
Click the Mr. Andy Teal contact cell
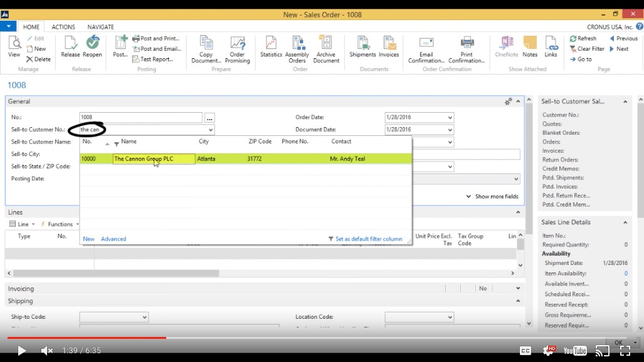pyautogui.click(x=347, y=158)
